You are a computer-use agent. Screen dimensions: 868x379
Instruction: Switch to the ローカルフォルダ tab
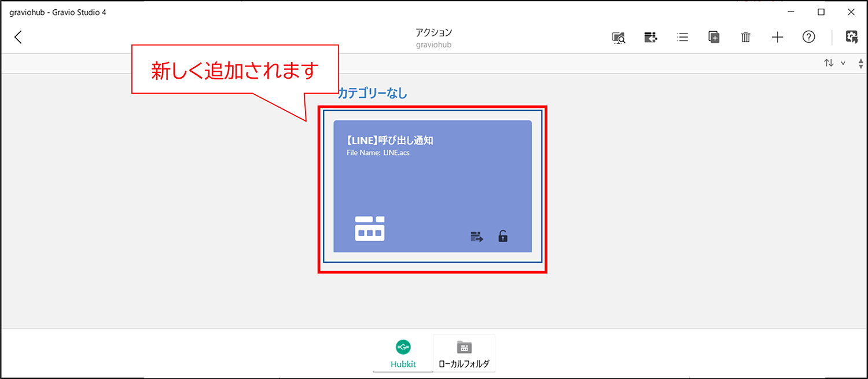click(464, 353)
